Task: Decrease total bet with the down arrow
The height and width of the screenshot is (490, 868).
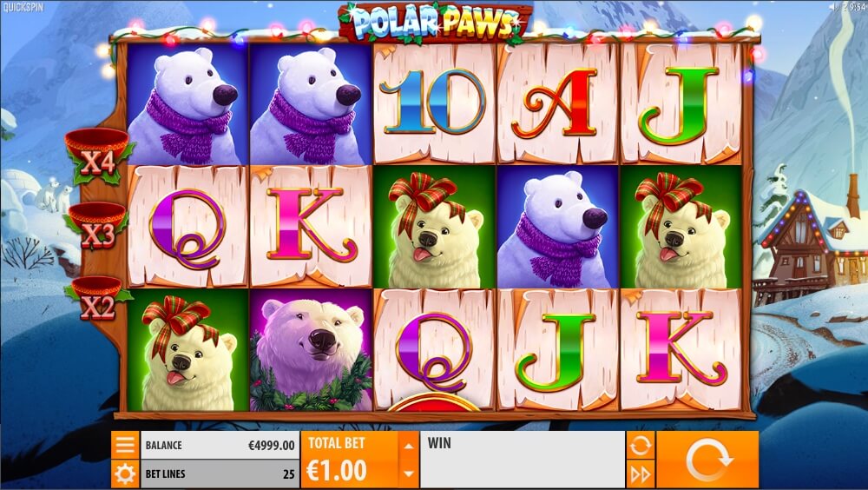Action: pyautogui.click(x=409, y=473)
